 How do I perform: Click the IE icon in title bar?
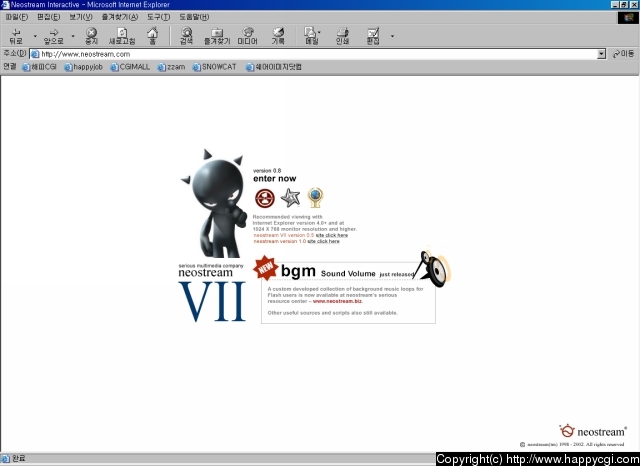tap(5, 4)
